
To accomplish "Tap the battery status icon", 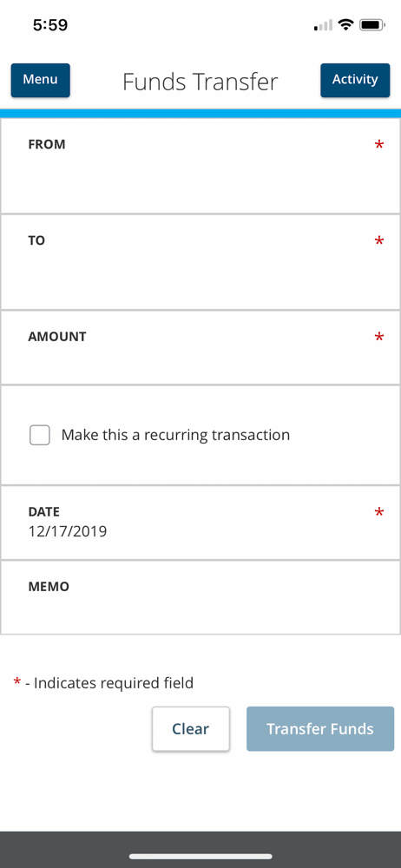I will (372, 25).
